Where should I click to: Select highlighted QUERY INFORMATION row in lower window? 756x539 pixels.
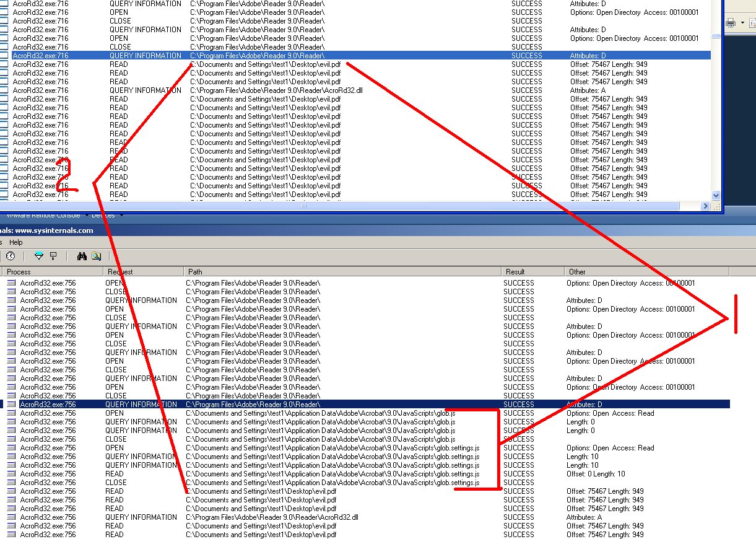pyautogui.click(x=366, y=405)
